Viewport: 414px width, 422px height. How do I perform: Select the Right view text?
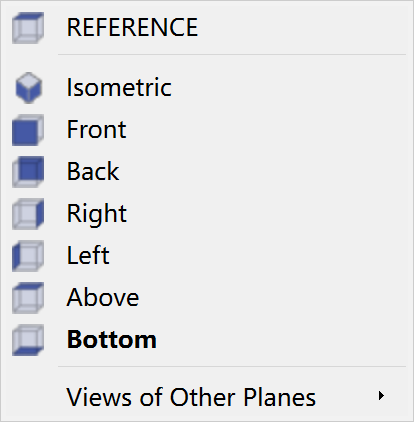tap(97, 214)
